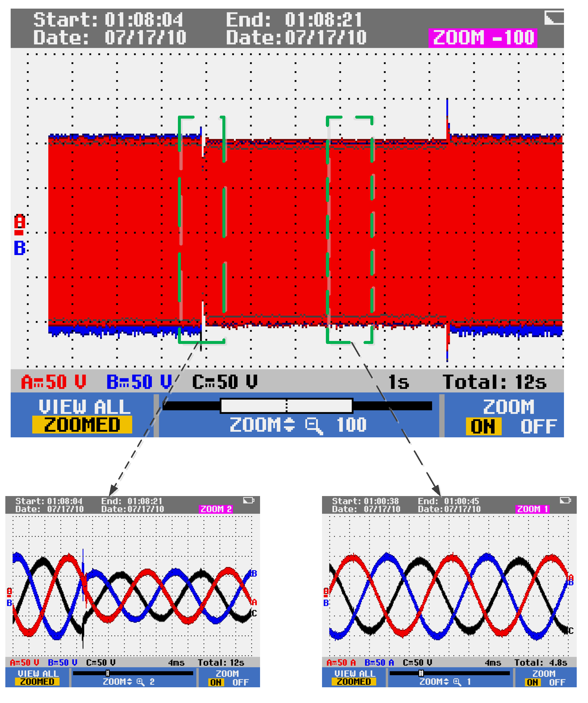Image resolution: width=588 pixels, height=703 pixels.
Task: Click the blue channel B marker on main plot
Action: 19,248
